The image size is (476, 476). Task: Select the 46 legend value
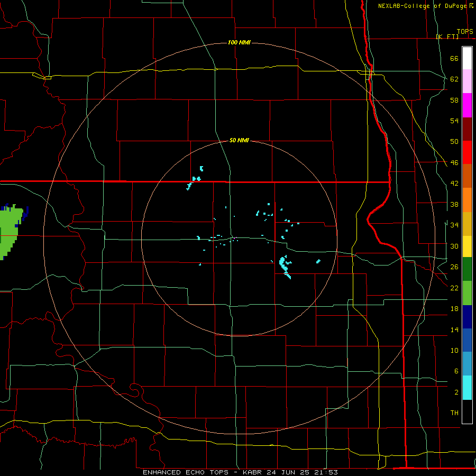click(x=454, y=162)
